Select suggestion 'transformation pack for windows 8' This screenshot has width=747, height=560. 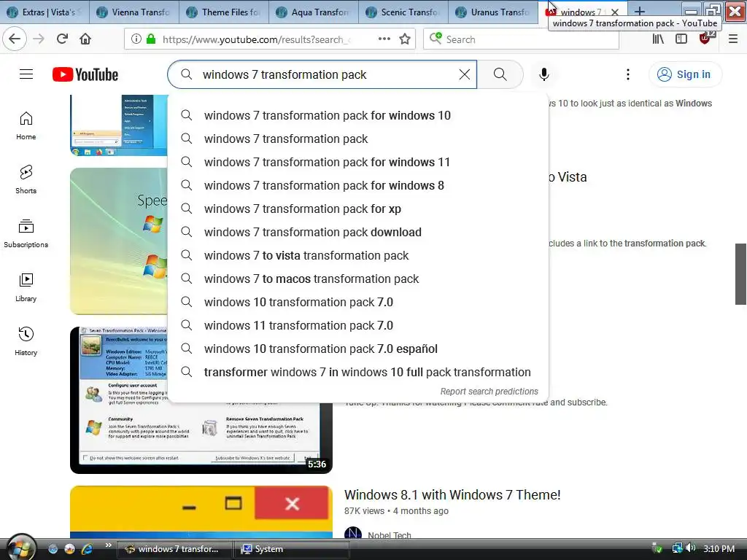coord(357,185)
